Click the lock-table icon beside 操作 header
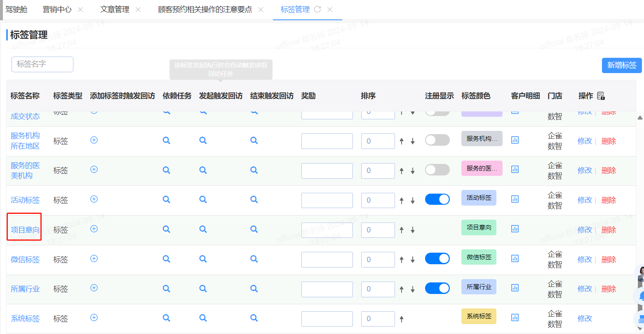The width and height of the screenshot is (644, 334). [x=601, y=96]
